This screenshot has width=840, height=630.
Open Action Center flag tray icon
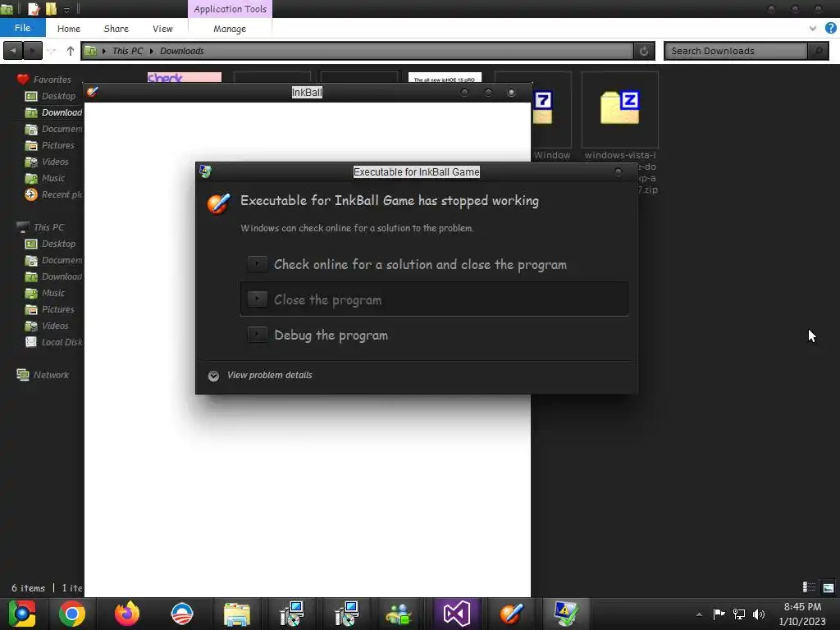(719, 614)
